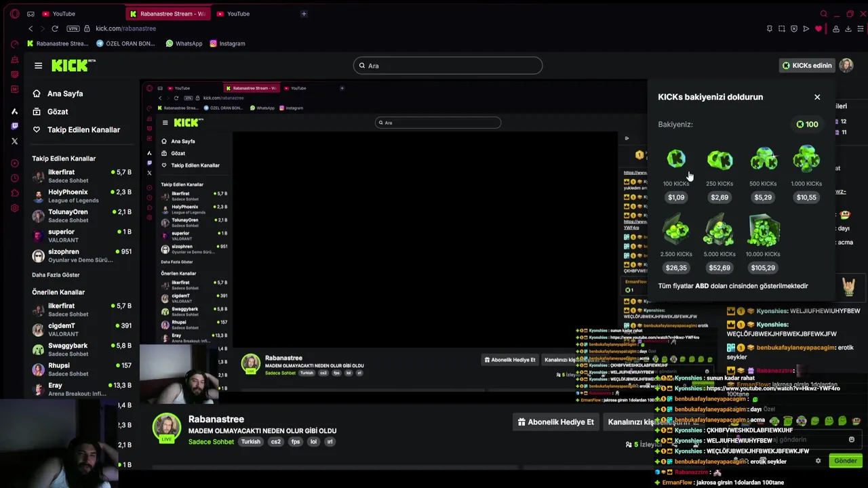Select the 100 KICKs package icon
The height and width of the screenshot is (488, 868).
click(676, 159)
